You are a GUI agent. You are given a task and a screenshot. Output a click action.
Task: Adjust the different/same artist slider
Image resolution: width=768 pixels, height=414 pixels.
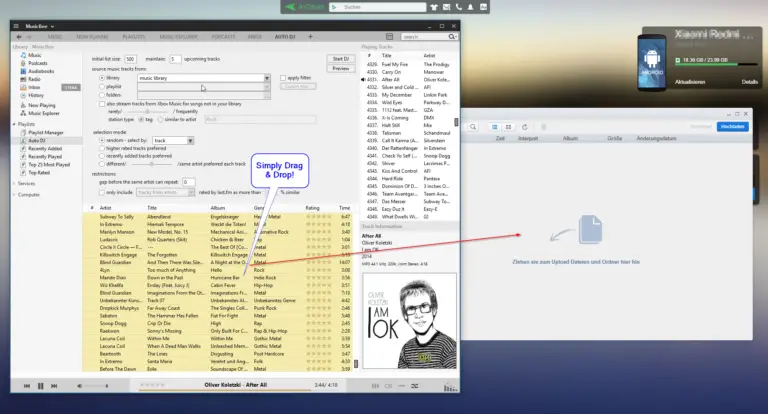click(x=152, y=164)
